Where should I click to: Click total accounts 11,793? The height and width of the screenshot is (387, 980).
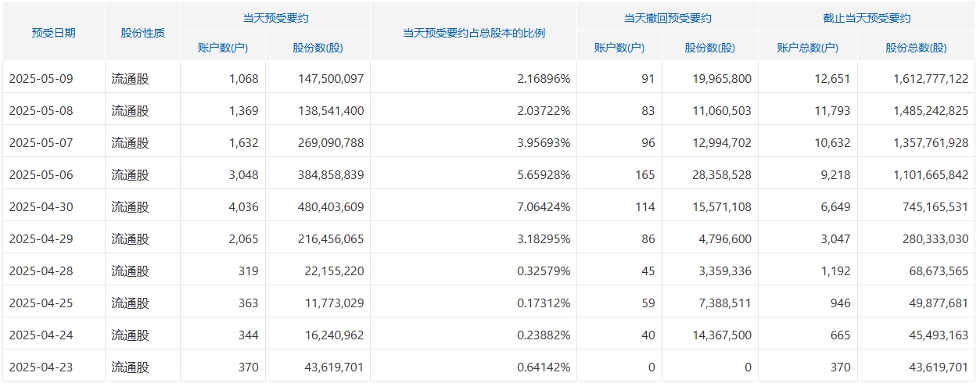click(834, 111)
